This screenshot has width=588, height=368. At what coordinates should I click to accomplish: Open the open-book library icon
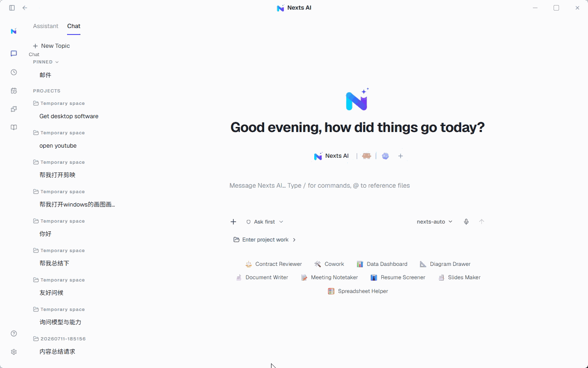tap(14, 127)
